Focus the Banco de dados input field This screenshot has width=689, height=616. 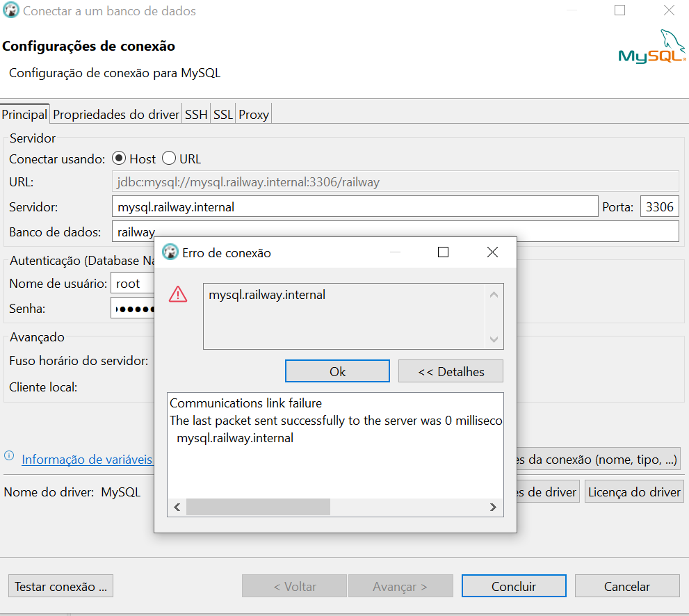pyautogui.click(x=396, y=231)
